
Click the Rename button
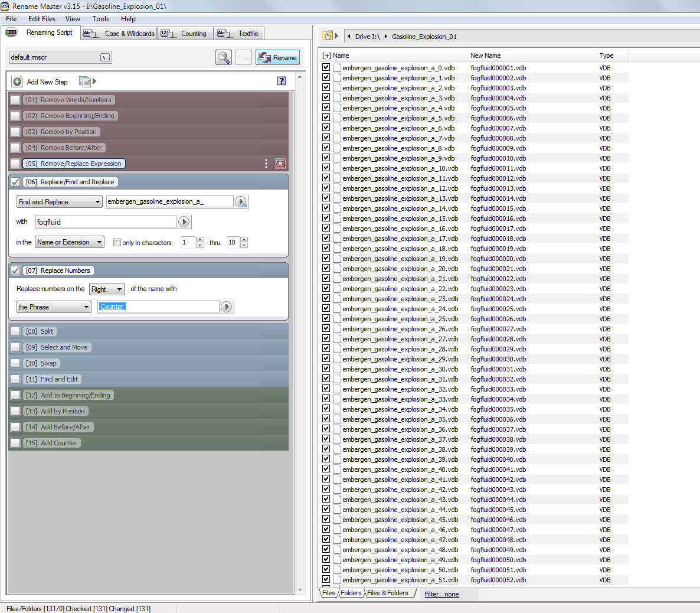point(277,58)
